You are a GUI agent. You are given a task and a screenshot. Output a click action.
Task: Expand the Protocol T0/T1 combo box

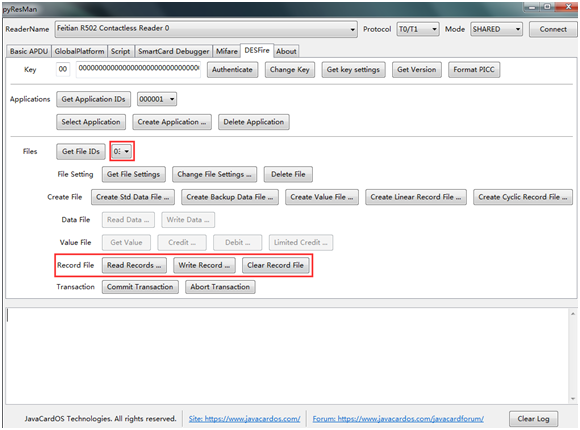click(x=418, y=29)
